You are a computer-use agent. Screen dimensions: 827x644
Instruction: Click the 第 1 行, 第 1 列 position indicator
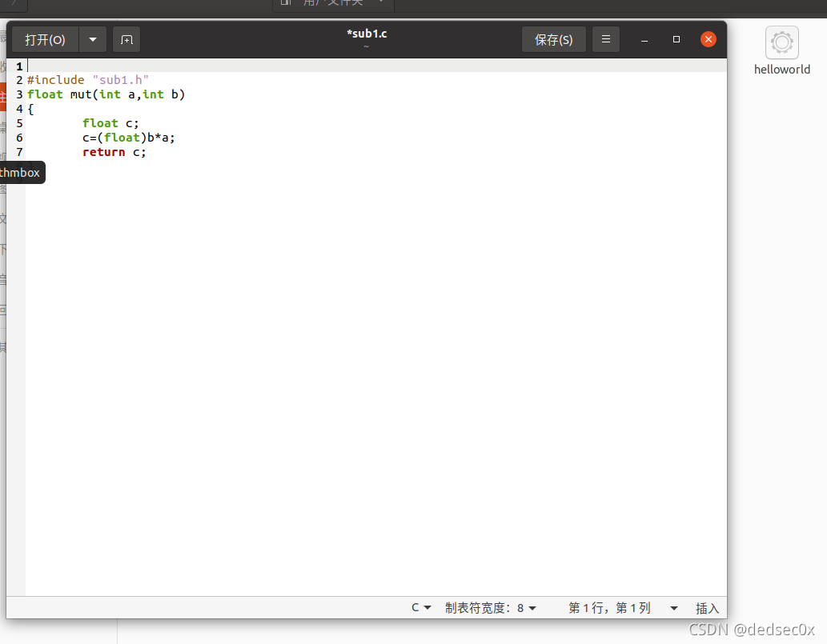pyautogui.click(x=609, y=608)
